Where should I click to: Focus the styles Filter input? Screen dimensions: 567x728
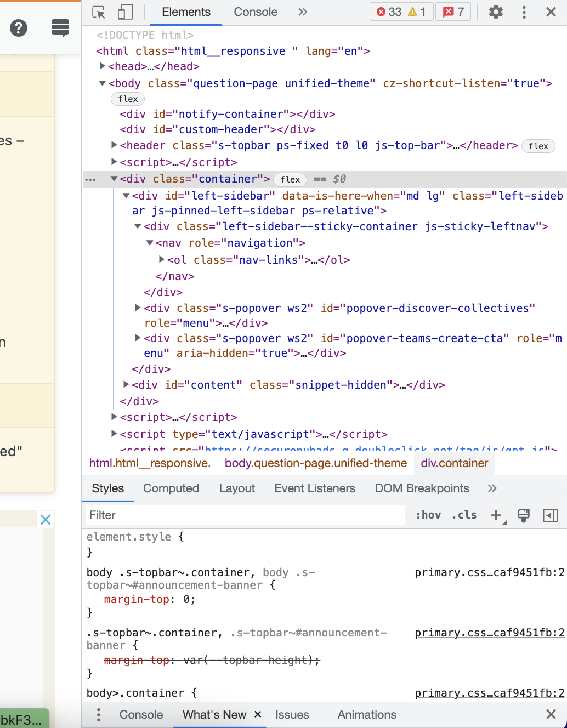pos(246,515)
